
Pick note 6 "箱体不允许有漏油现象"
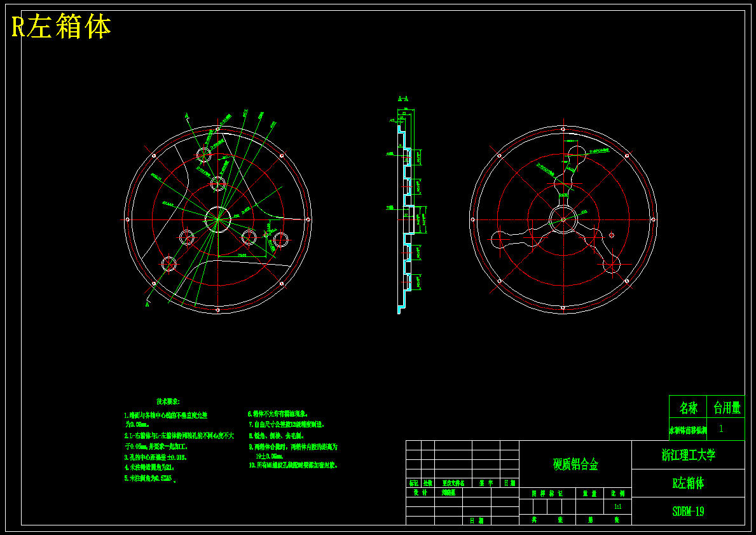coord(278,414)
